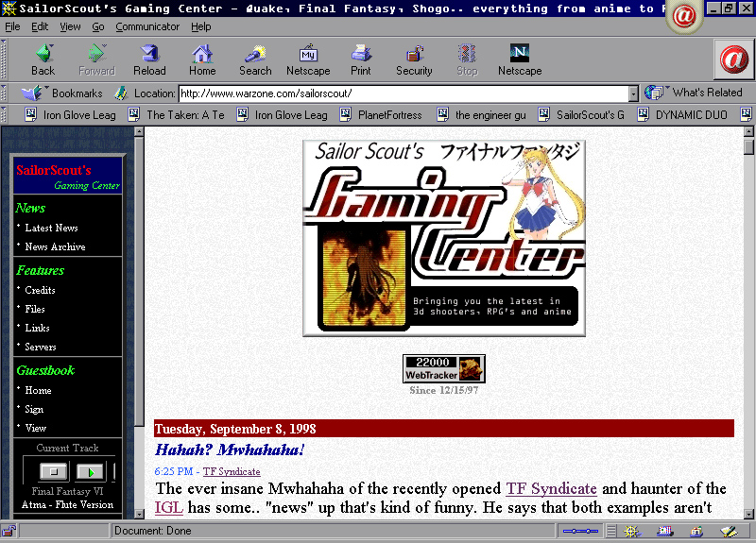Screen dimensions: 756x543
Task: Click the SailorScout's Gaming Center sidebar logo
Action: coord(67,176)
